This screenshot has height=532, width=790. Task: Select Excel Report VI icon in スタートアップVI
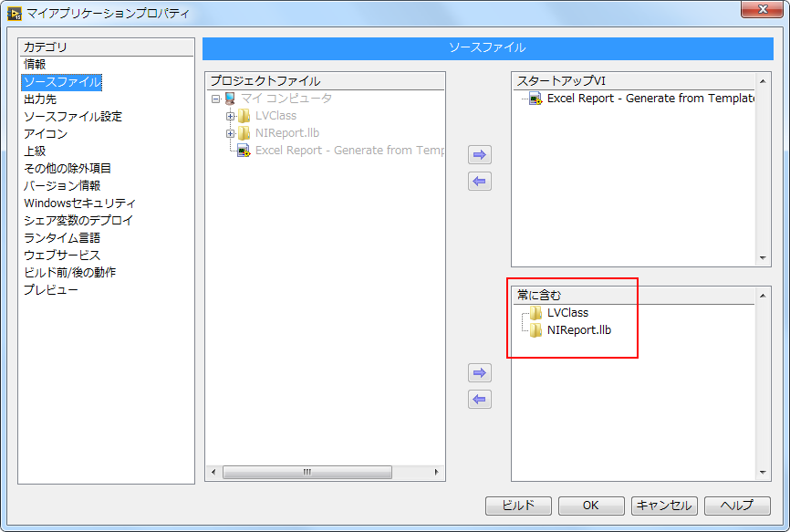pyautogui.click(x=535, y=99)
